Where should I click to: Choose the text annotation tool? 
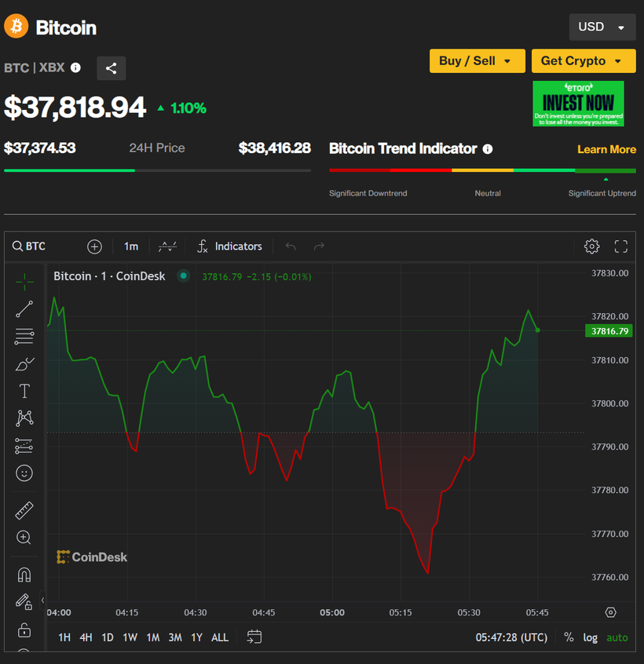coord(24,391)
